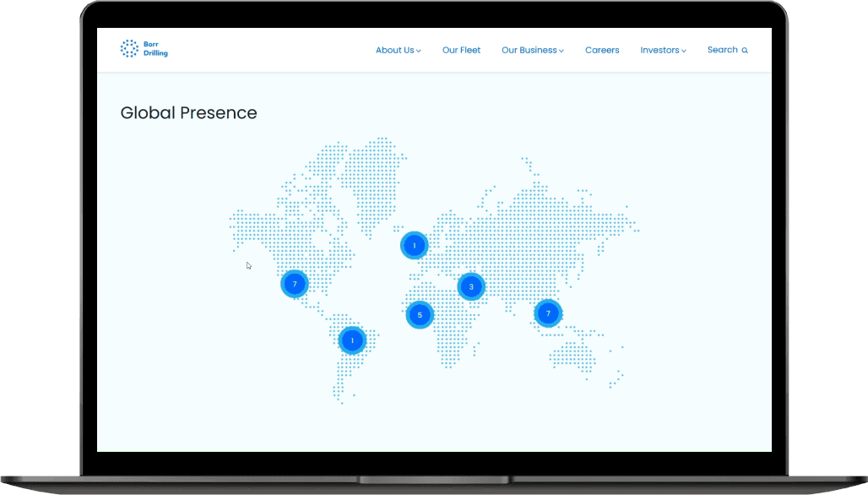Open the "7" marker over Southeast Asia
Viewport: 868px width, 495px height.
(548, 313)
